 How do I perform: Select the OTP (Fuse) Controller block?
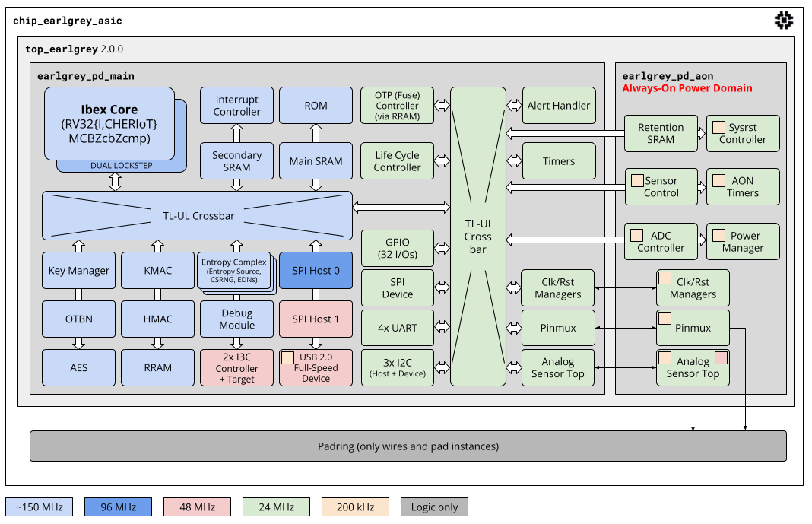397,106
